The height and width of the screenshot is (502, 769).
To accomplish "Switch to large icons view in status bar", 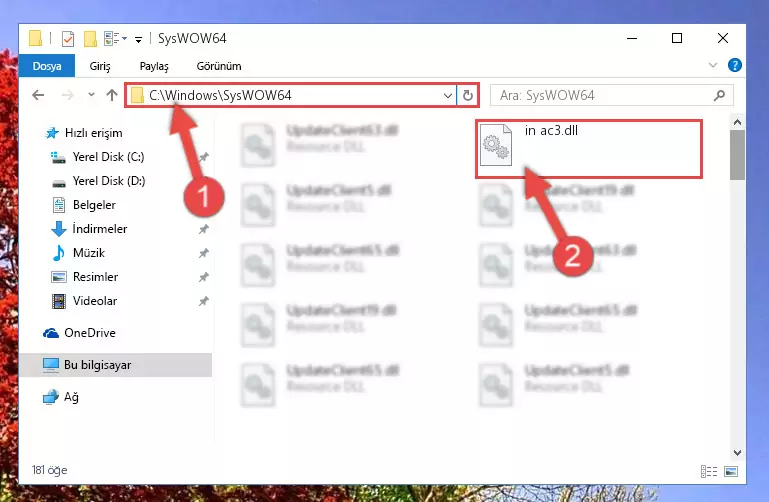I will pos(731,472).
